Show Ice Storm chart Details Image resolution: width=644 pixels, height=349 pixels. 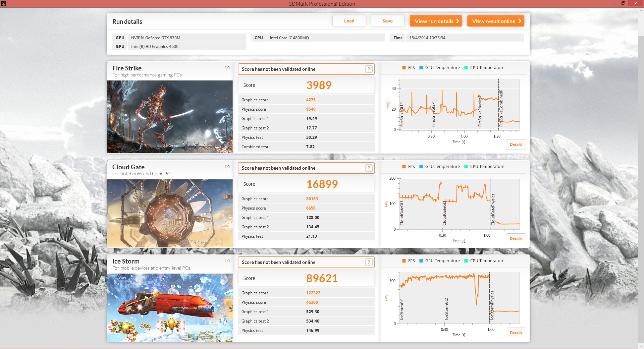coord(516,333)
